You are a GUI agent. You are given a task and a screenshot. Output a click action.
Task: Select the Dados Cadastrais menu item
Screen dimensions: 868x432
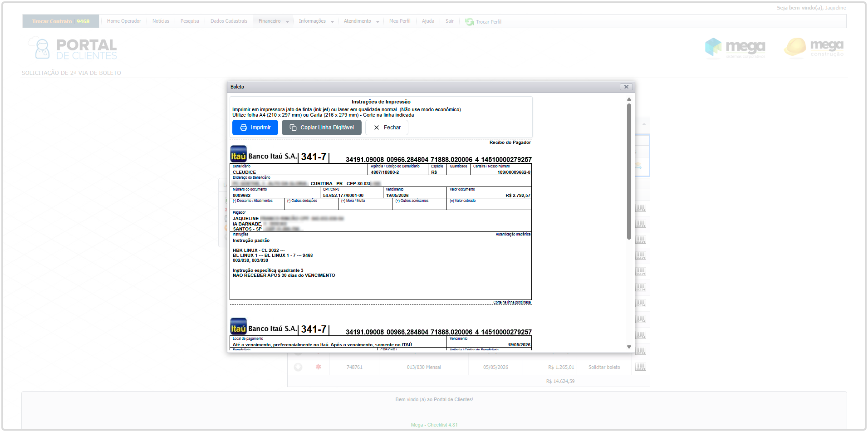pyautogui.click(x=229, y=21)
